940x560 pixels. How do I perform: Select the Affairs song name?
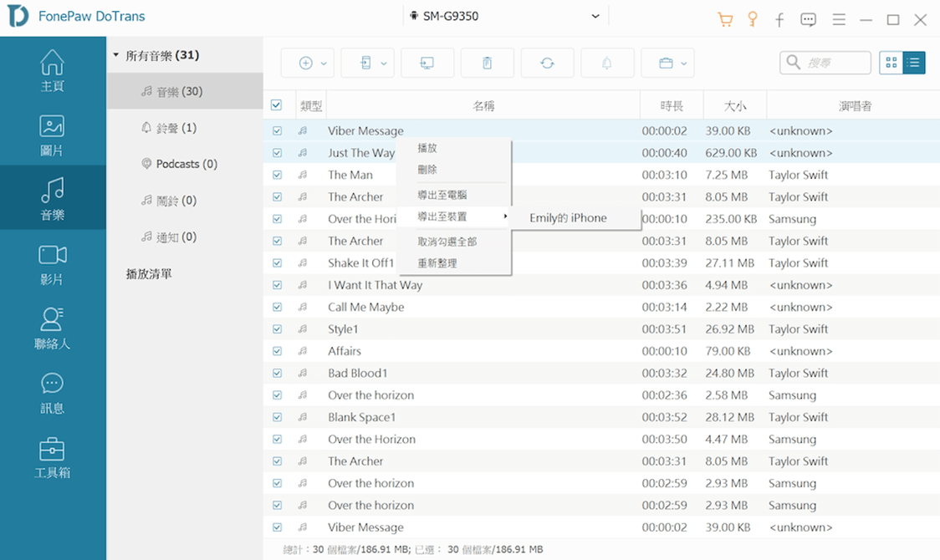point(344,351)
